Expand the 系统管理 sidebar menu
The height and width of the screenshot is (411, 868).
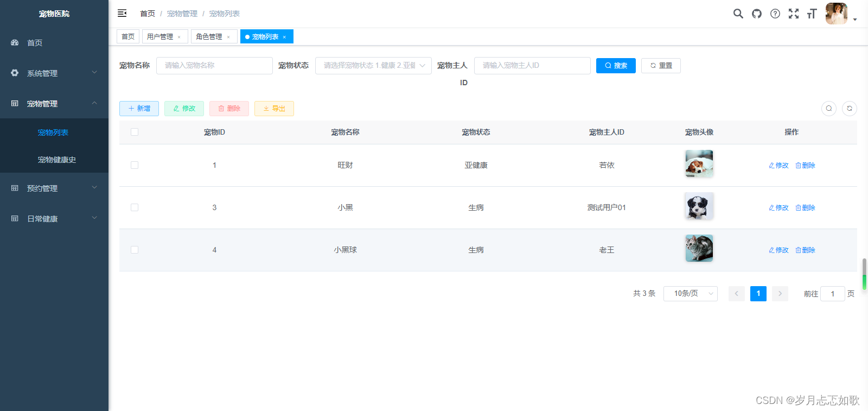point(54,73)
